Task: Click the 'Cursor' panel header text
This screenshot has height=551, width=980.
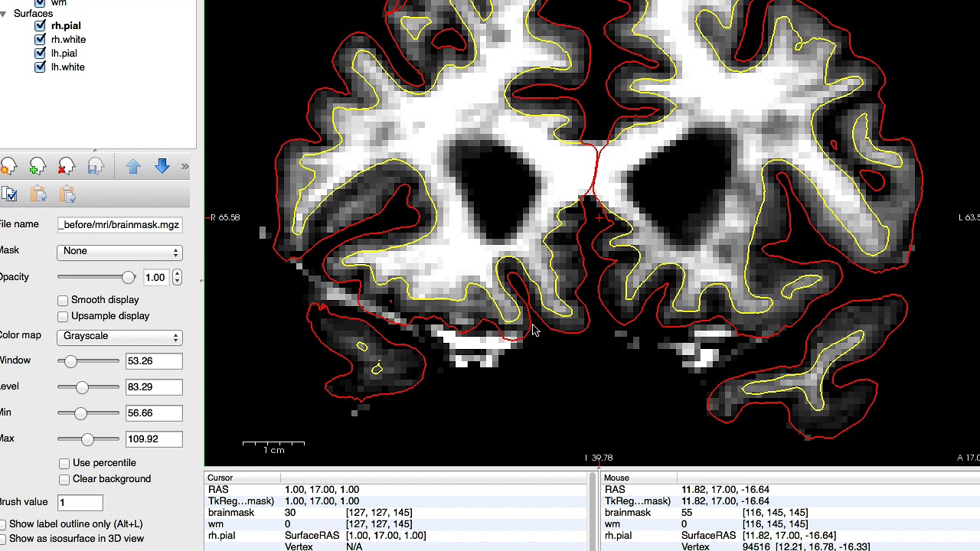Action: 220,478
